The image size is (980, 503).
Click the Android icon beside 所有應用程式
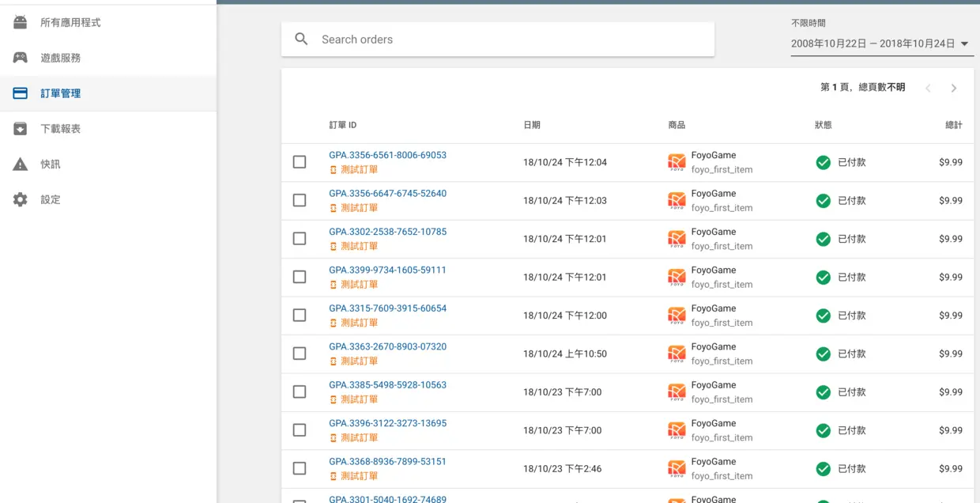point(21,23)
